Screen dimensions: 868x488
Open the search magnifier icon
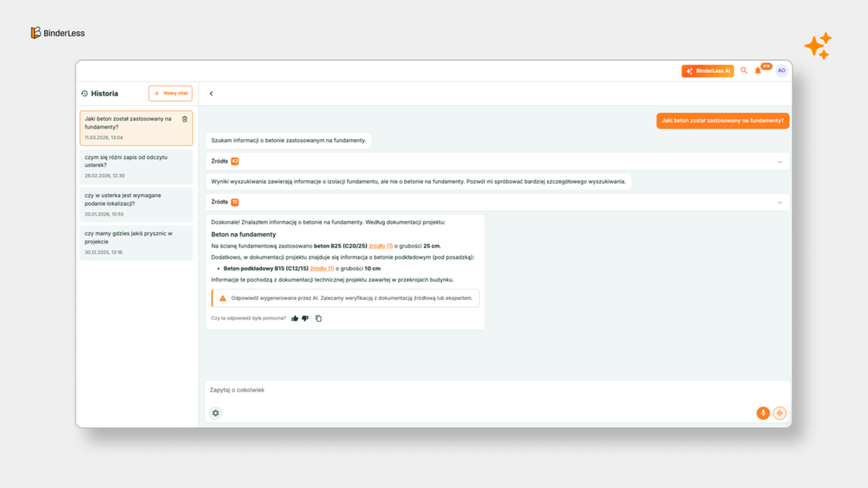click(744, 71)
